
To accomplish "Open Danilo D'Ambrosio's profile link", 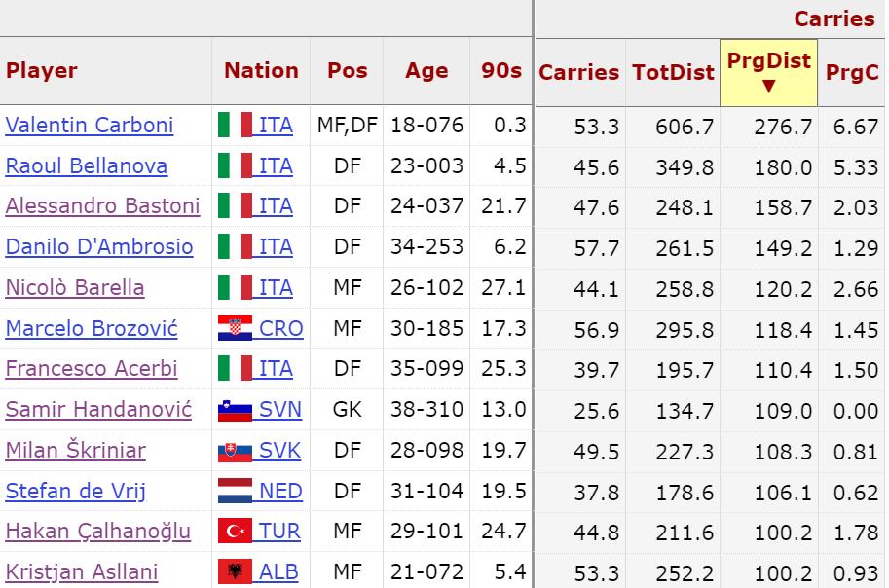I will (99, 247).
